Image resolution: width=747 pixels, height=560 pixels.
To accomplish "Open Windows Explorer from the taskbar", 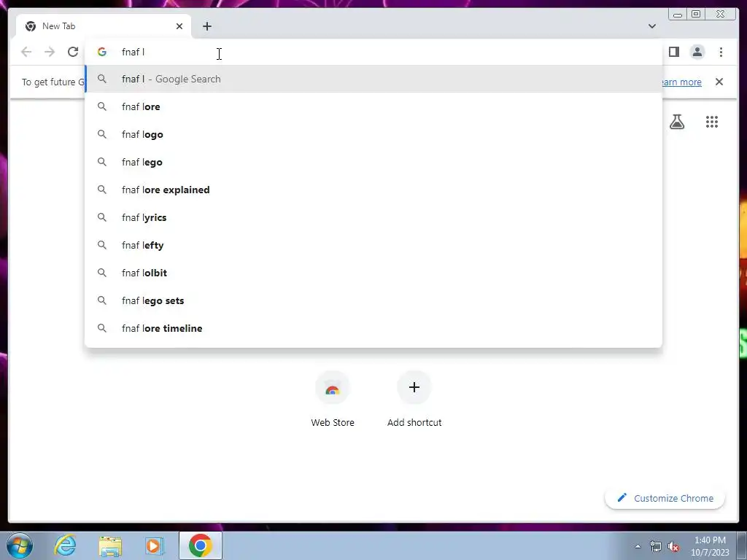I will 110,545.
